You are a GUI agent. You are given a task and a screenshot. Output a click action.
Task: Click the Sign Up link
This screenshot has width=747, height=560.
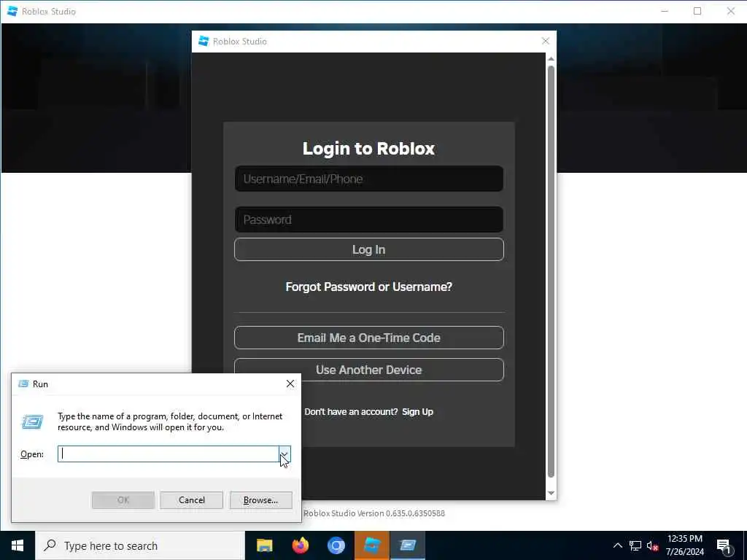pos(417,412)
